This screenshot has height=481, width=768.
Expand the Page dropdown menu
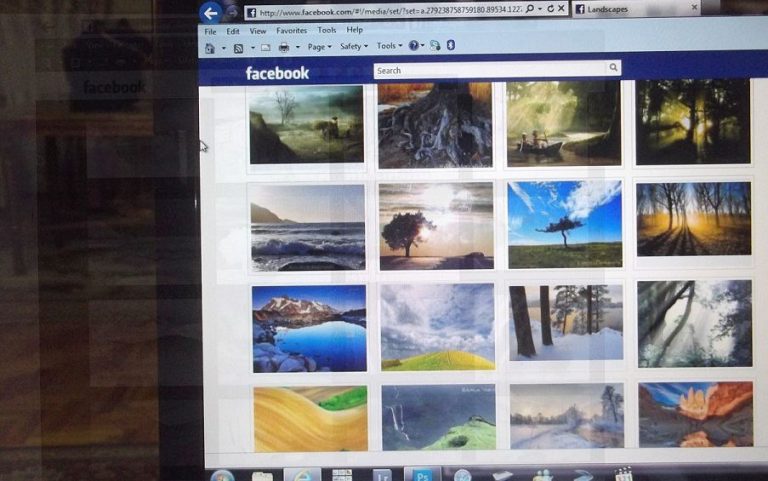(x=320, y=47)
